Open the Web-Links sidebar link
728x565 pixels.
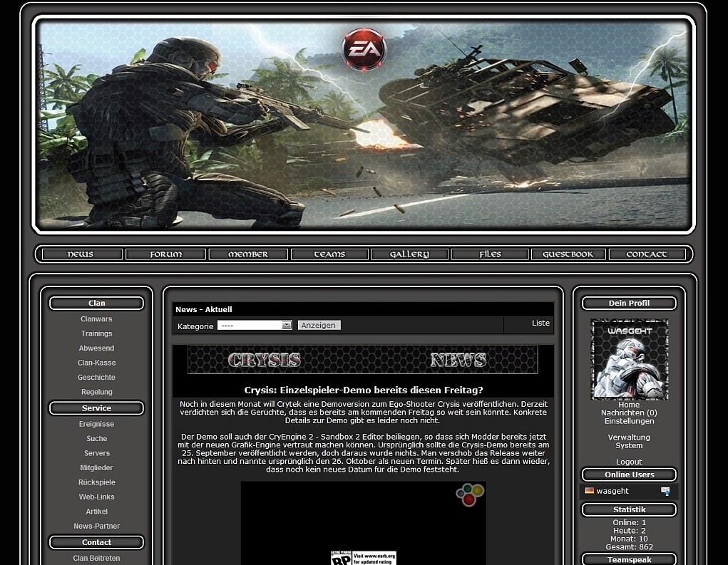click(96, 497)
